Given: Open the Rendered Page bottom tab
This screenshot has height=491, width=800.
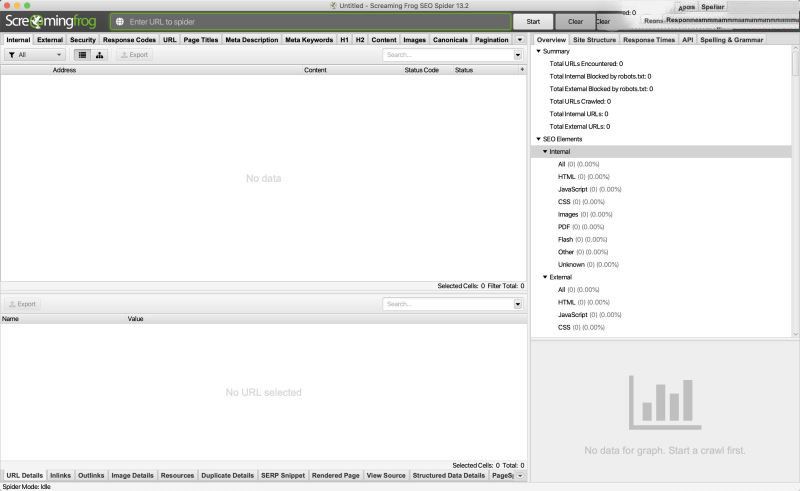Looking at the screenshot, I should [x=335, y=476].
